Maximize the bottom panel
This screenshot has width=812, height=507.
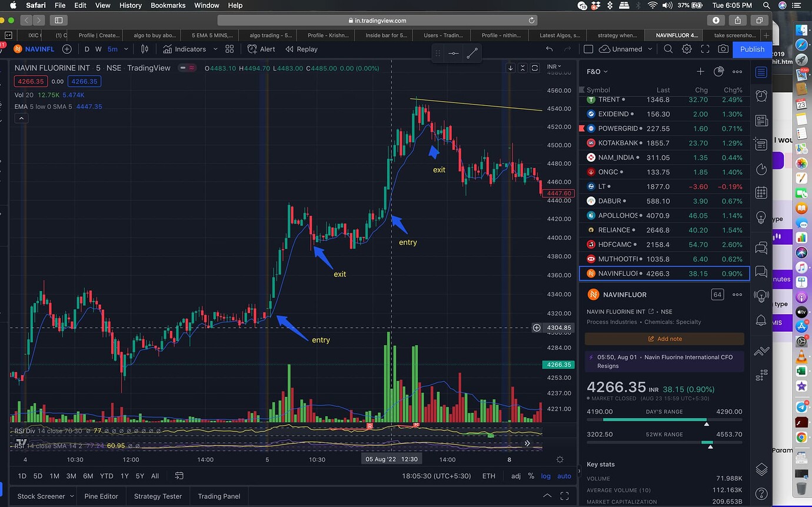coord(564,496)
